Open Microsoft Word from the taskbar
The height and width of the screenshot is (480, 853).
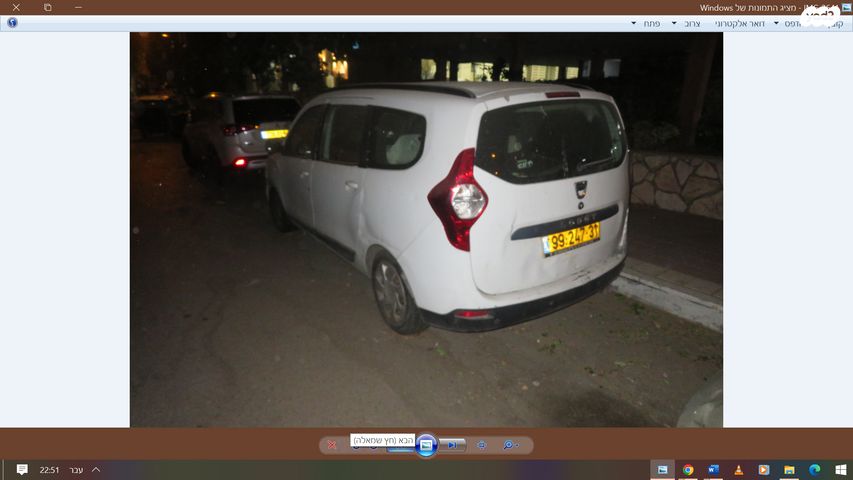click(713, 470)
